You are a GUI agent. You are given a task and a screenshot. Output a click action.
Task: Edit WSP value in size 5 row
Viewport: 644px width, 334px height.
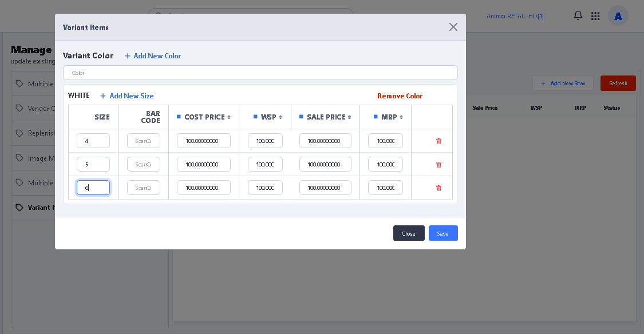265,164
